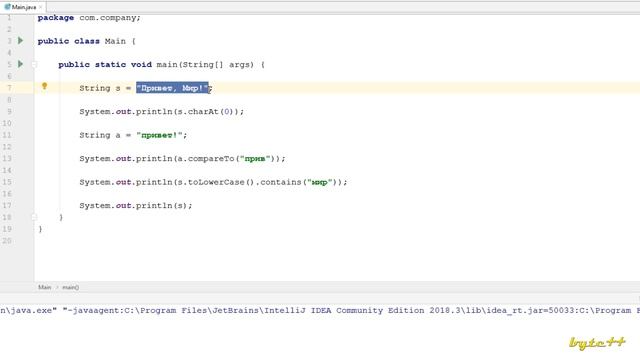Click the 'void' keyword in main signature

141,64
